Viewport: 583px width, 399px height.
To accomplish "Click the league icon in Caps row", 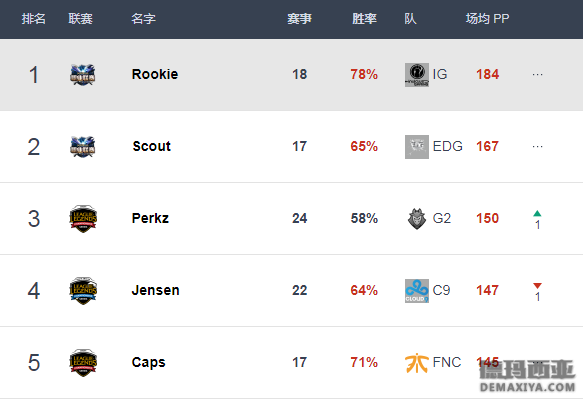I will pos(83,363).
